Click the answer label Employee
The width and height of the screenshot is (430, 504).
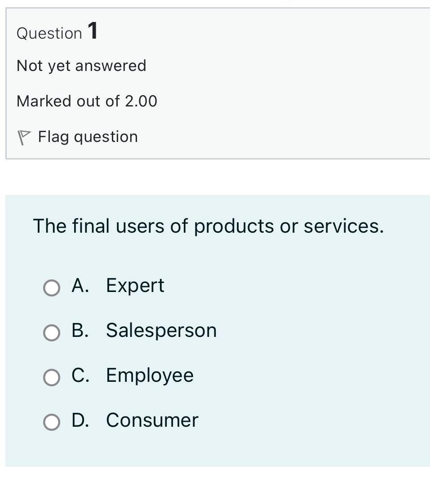[149, 376]
